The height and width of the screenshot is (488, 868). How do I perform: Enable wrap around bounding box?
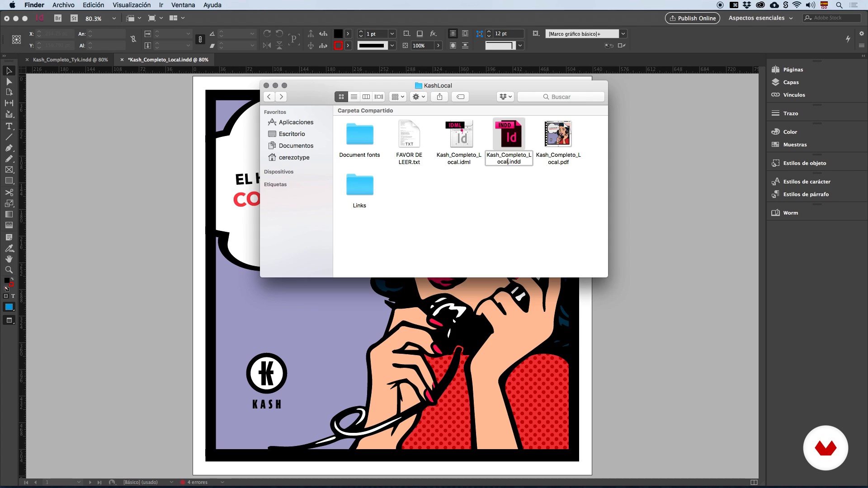[465, 33]
